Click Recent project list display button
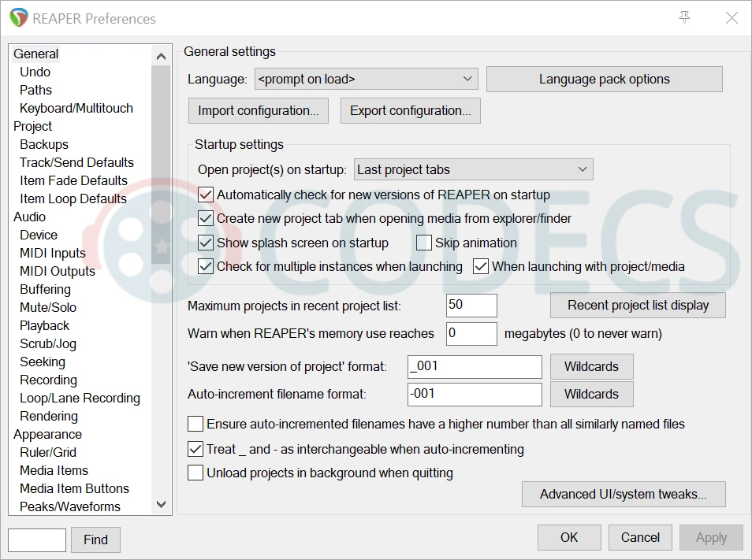 click(x=637, y=305)
